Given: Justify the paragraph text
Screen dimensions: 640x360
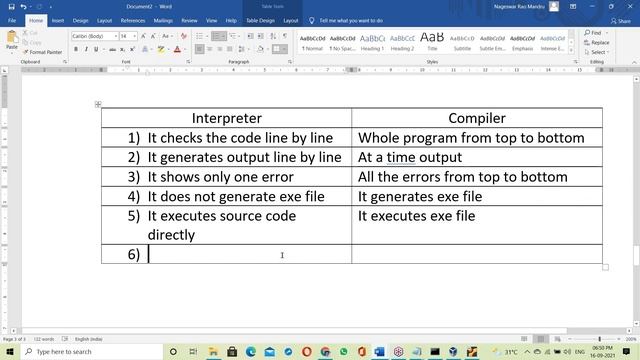Looking at the screenshot, I should tap(229, 49).
